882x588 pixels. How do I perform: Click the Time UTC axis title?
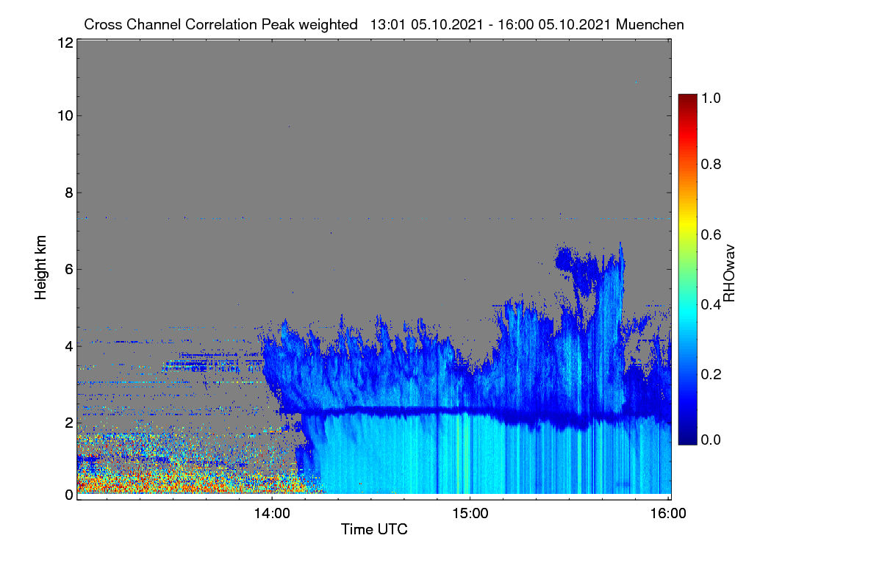click(374, 529)
